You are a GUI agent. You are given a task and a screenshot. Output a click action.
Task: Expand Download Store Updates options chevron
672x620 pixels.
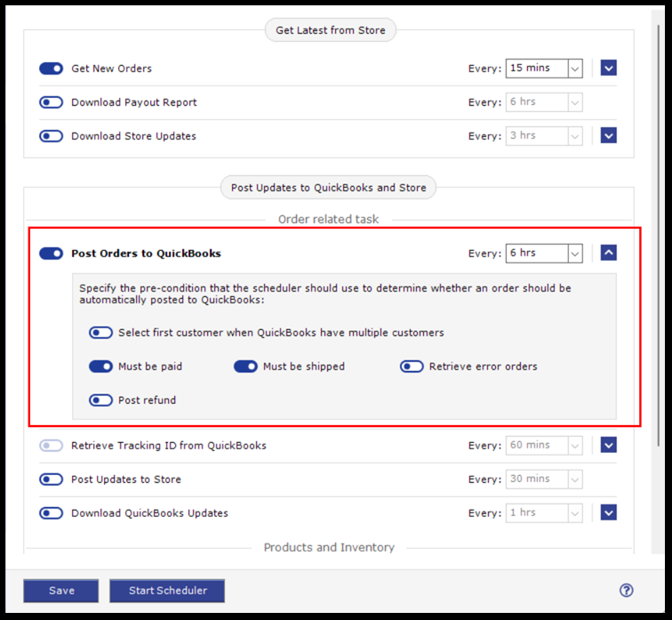click(x=609, y=136)
